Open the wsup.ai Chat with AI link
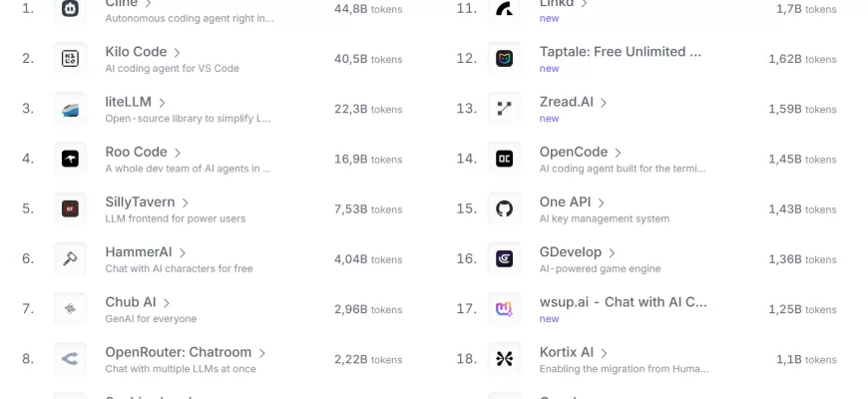 623,301
